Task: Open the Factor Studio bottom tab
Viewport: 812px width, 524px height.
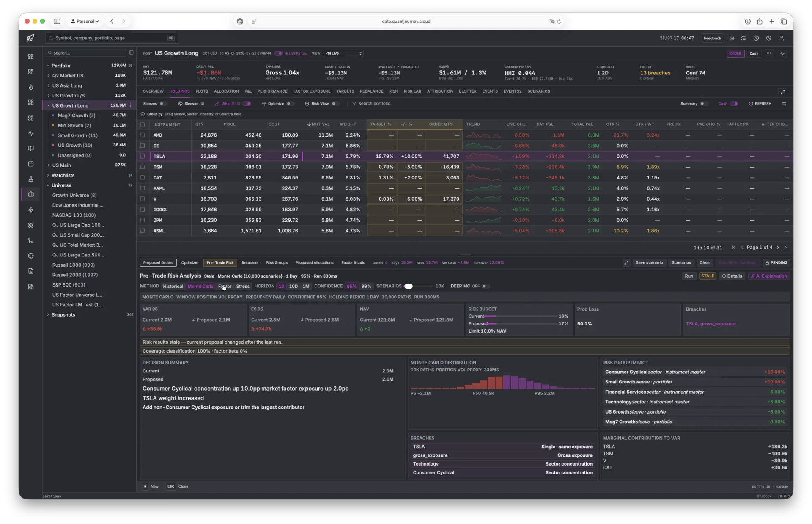Action: [x=353, y=263]
